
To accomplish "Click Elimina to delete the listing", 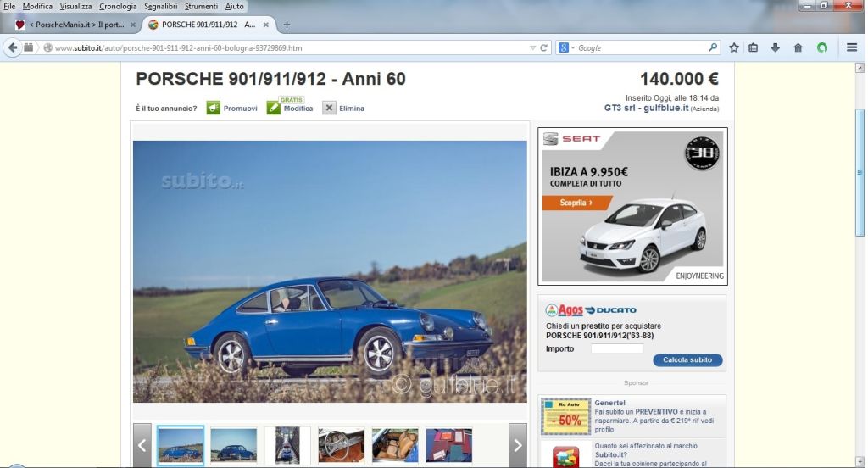I will pos(352,109).
